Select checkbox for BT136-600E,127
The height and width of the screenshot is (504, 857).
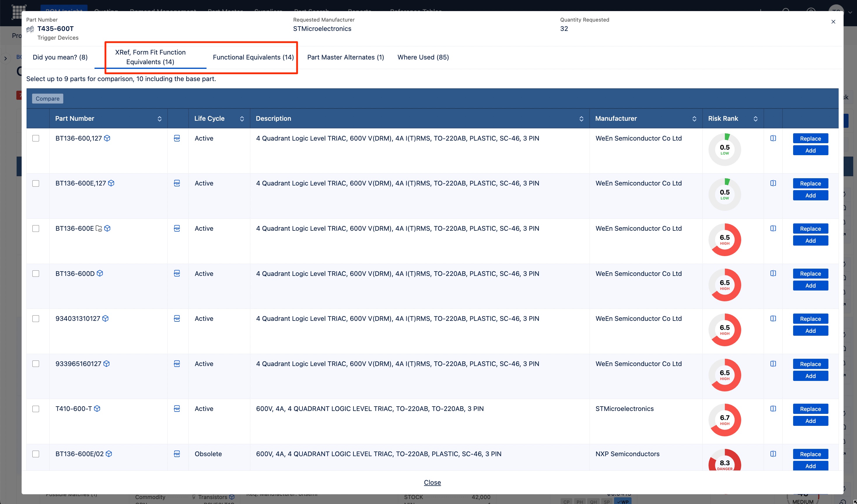pyautogui.click(x=36, y=183)
